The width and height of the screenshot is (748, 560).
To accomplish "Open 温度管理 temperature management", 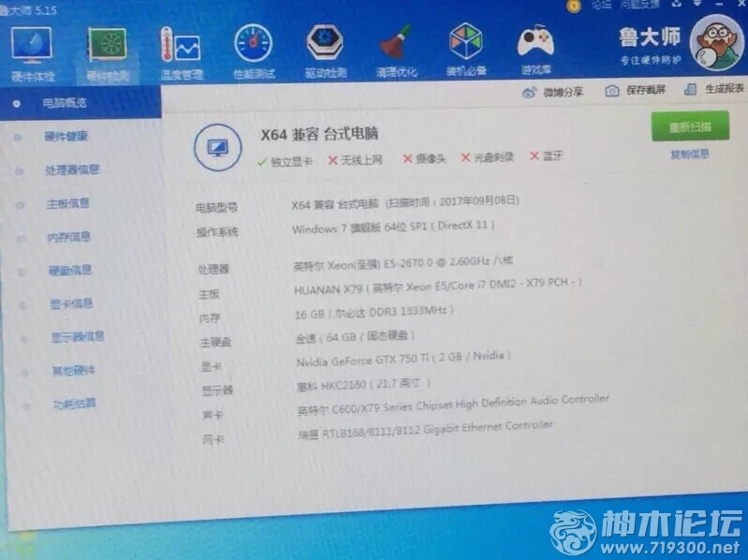I will [x=182, y=52].
